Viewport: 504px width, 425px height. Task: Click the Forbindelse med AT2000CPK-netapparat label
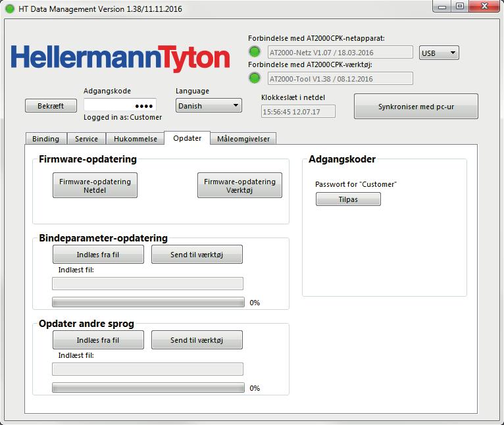pos(316,38)
